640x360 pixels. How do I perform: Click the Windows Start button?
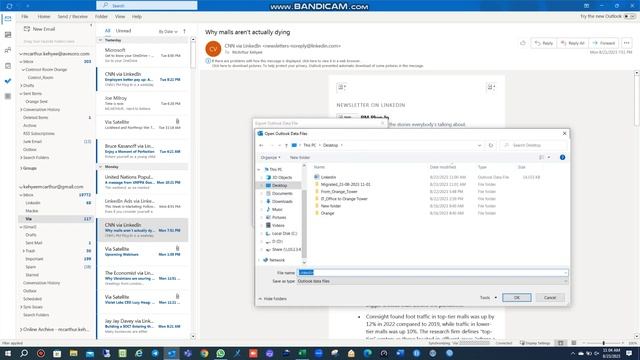[x=8, y=353]
